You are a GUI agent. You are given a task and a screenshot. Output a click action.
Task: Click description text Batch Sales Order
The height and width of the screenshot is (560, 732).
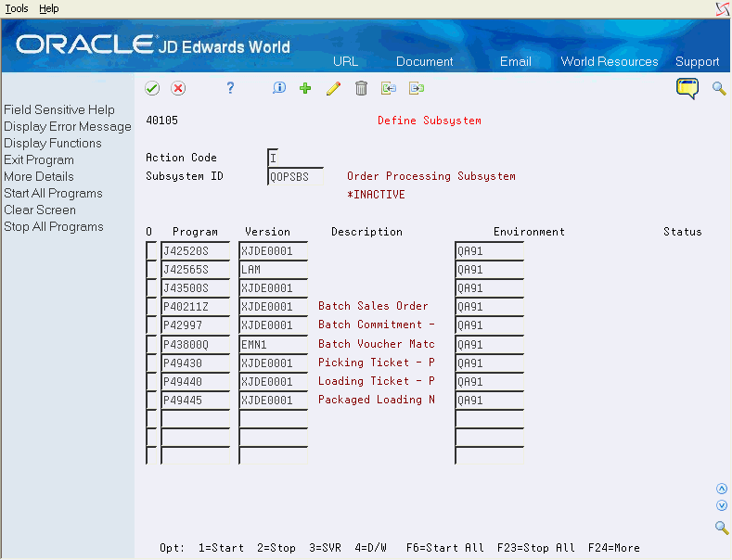tap(373, 306)
